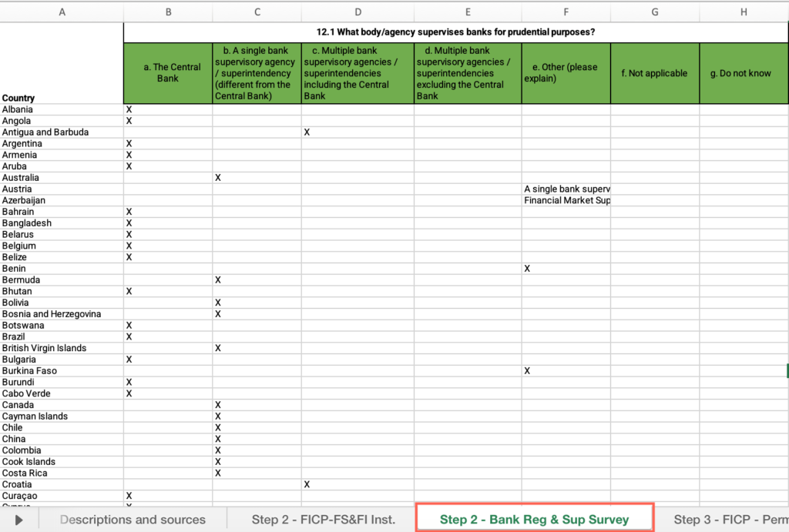Select the Bahrain cell
Image resolution: width=789 pixels, height=532 pixels.
pyautogui.click(x=62, y=212)
